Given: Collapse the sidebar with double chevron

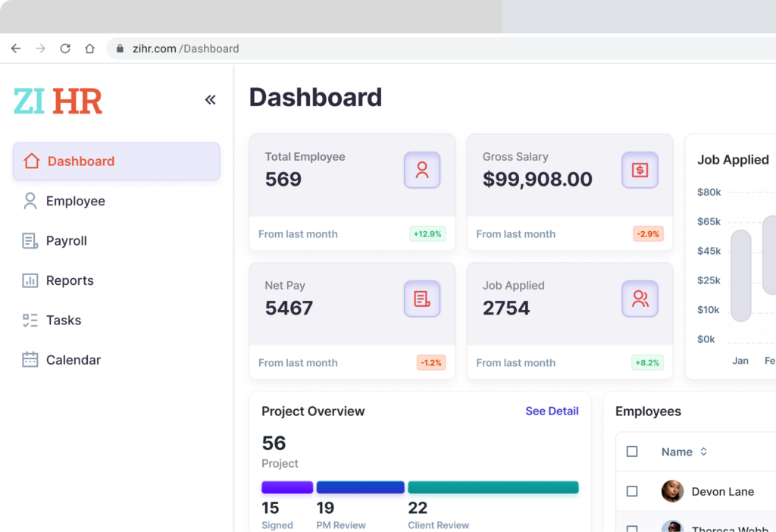Looking at the screenshot, I should coord(210,100).
